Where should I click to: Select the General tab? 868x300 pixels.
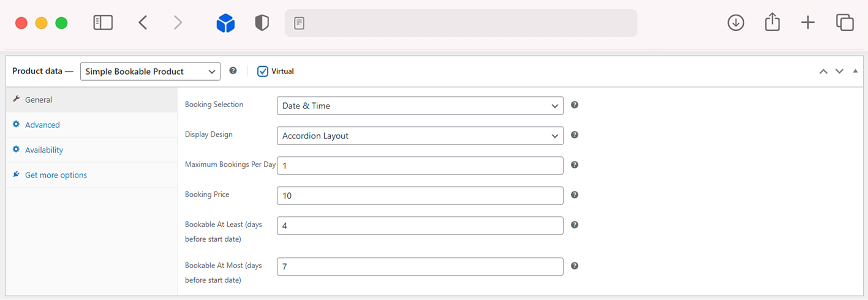click(39, 100)
